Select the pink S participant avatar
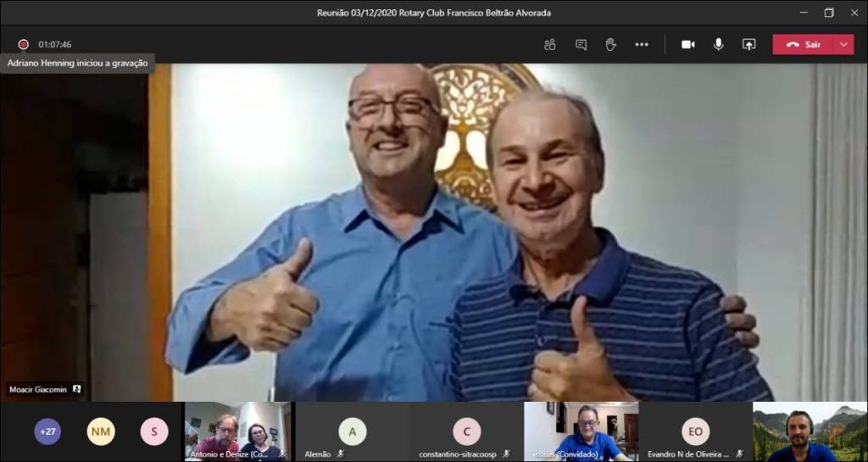The height and width of the screenshot is (462, 868). pyautogui.click(x=154, y=431)
